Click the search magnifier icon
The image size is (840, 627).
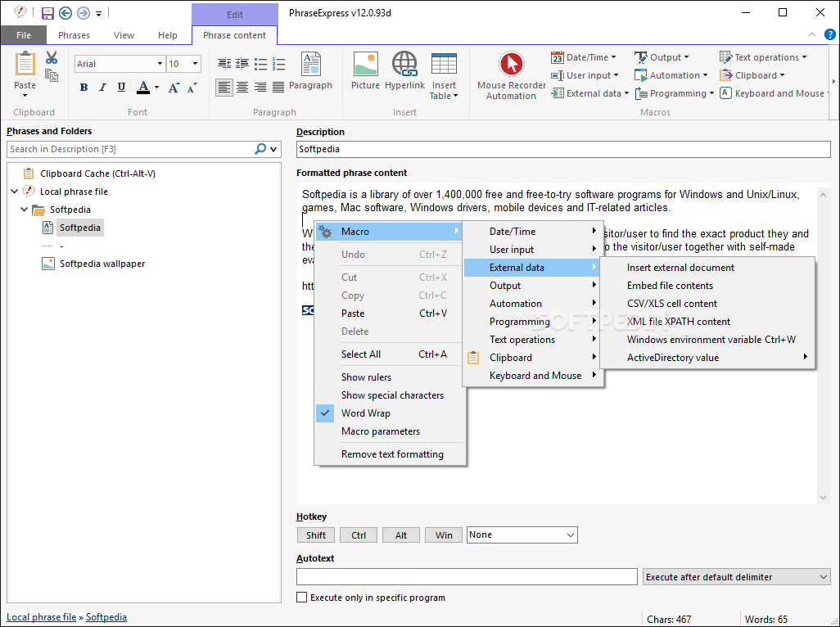tap(260, 149)
